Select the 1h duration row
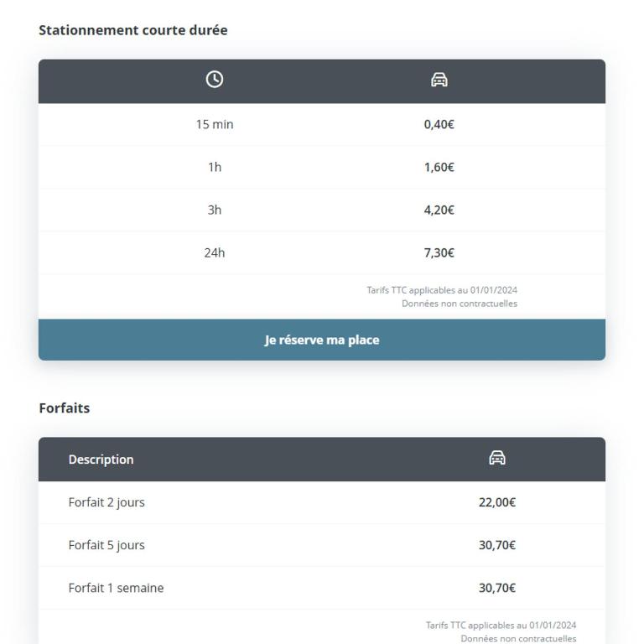Viewport: 644px width, 644px height. coord(322,167)
